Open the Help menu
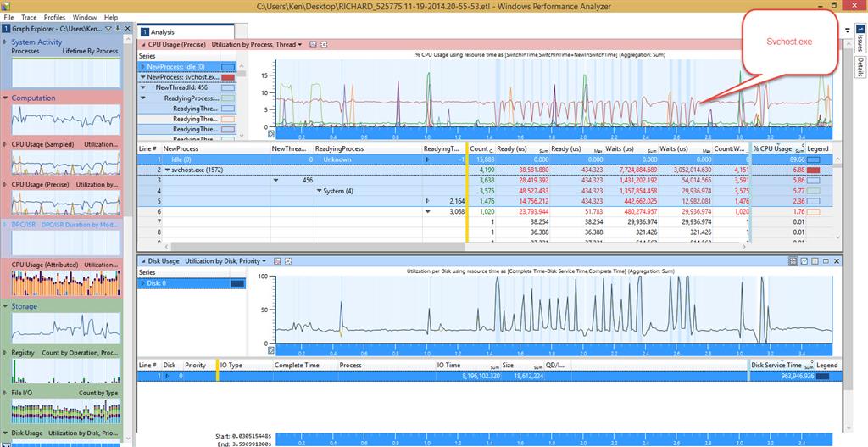Viewport: 868px width, 447px height. (x=111, y=18)
